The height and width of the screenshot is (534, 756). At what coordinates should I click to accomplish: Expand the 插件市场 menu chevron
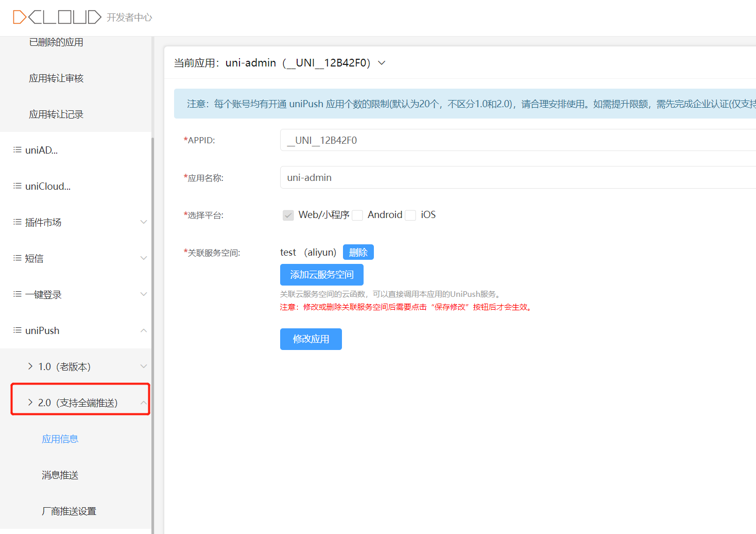tap(144, 222)
